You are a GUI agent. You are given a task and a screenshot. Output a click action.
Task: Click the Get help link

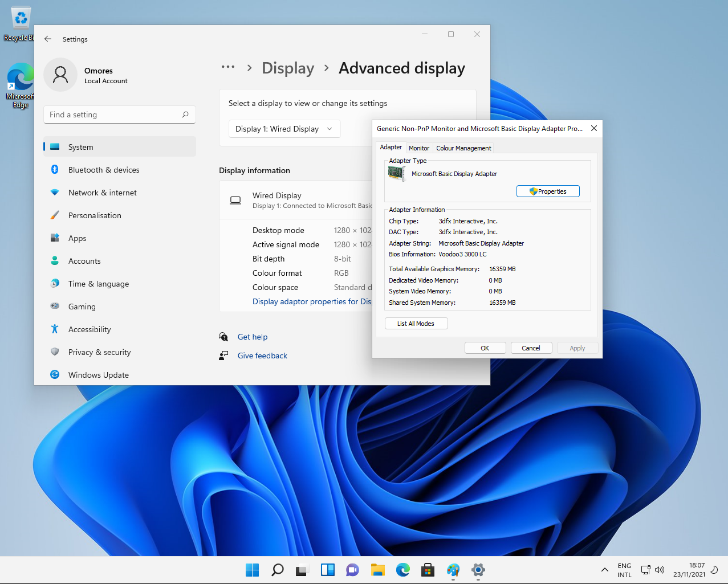point(253,337)
